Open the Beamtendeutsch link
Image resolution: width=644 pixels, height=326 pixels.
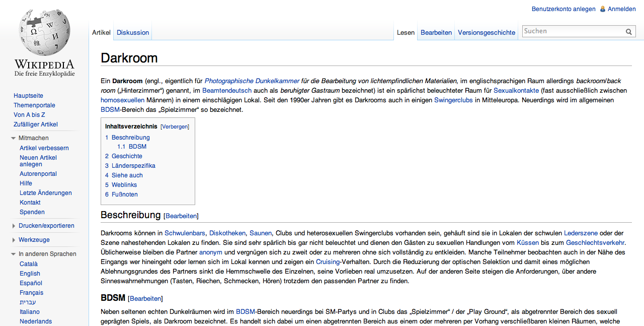click(x=227, y=91)
